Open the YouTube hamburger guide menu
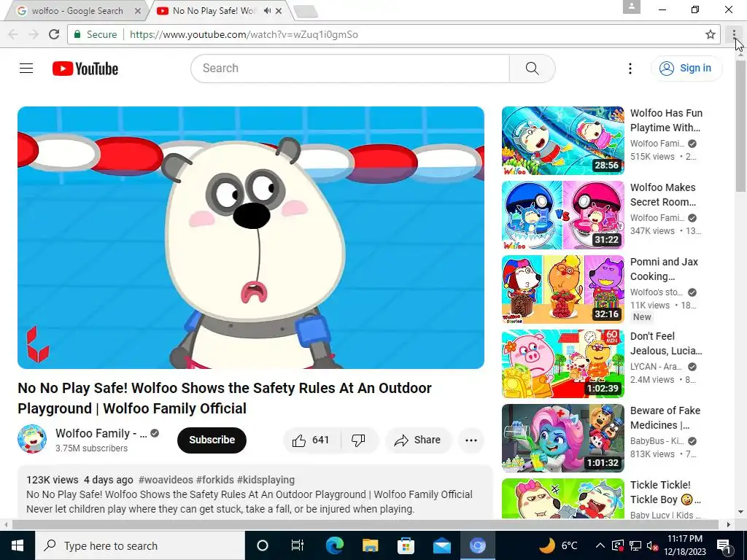747x560 pixels. click(26, 69)
